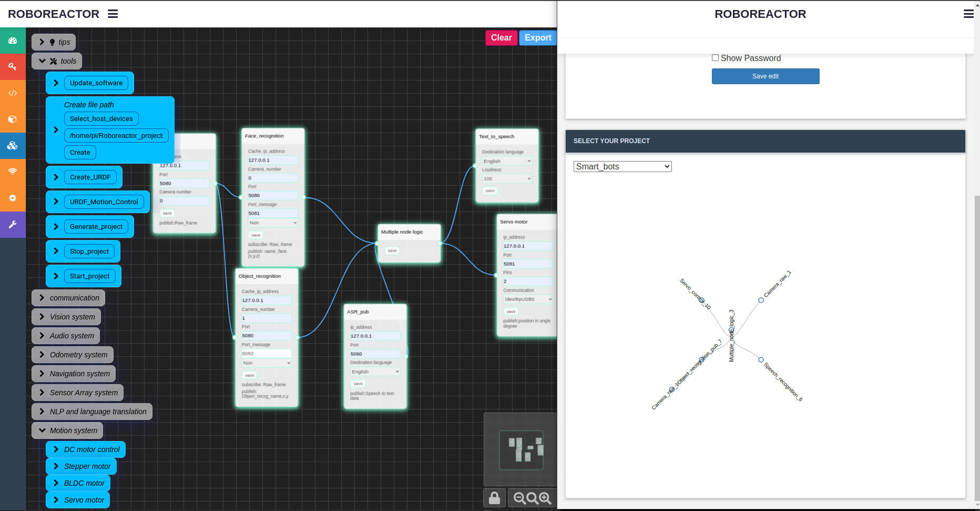
Task: Open the Smart_bots project dropdown
Action: pos(622,166)
